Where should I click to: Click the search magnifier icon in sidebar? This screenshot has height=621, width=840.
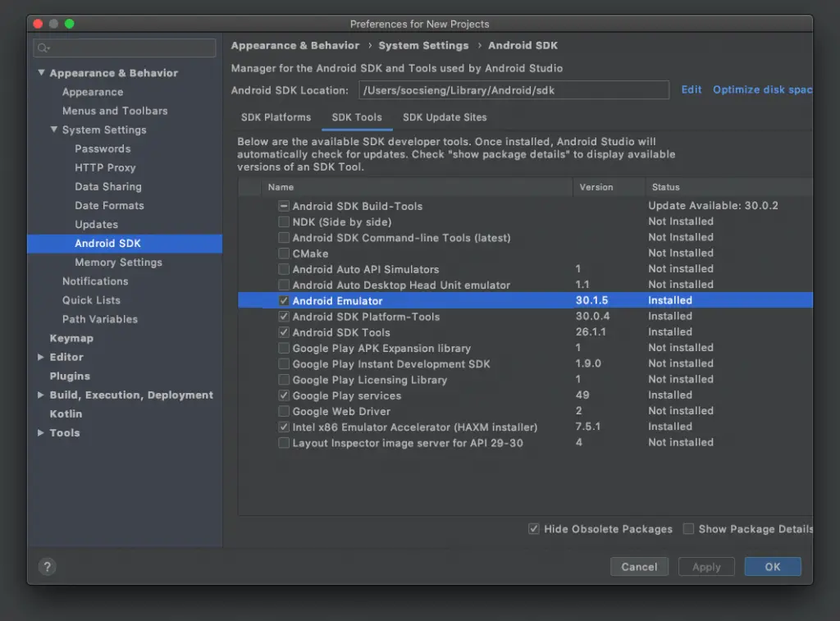click(43, 48)
